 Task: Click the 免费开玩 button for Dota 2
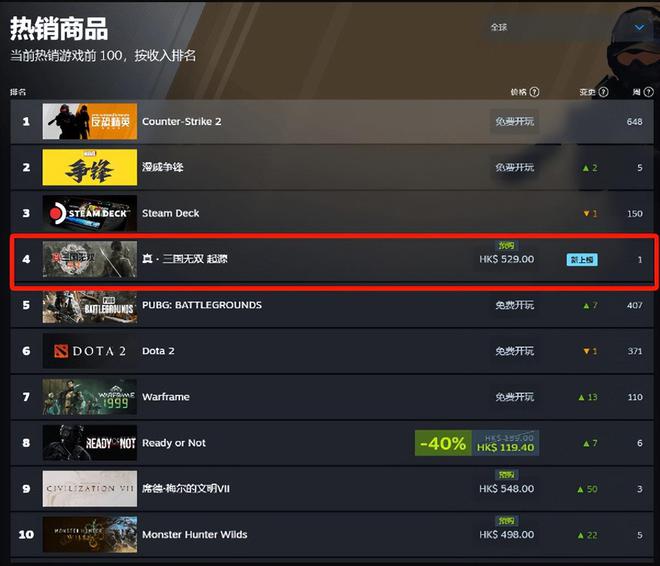tap(514, 351)
